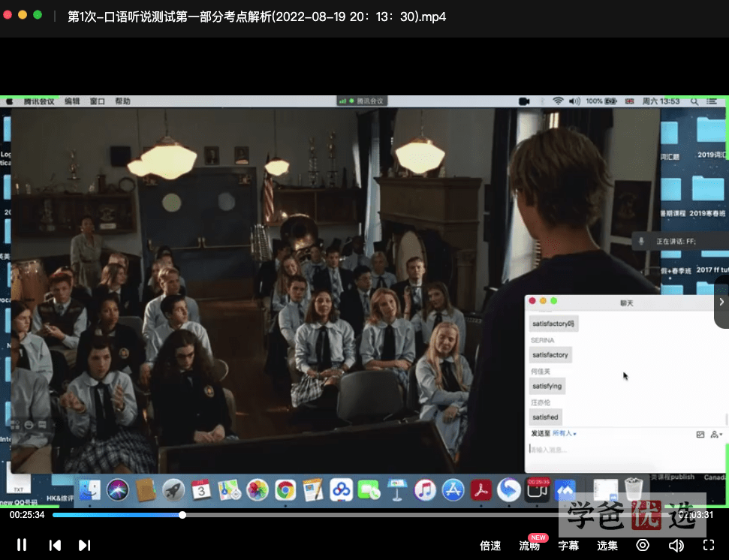Expand the side panel chevron arrow
Screen dimensions: 729x560
(721, 302)
